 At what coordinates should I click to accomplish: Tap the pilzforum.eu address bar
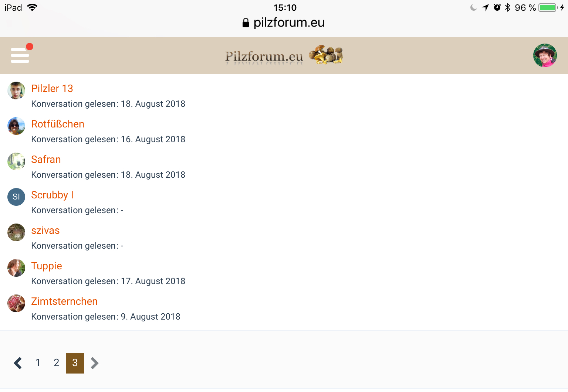click(284, 23)
